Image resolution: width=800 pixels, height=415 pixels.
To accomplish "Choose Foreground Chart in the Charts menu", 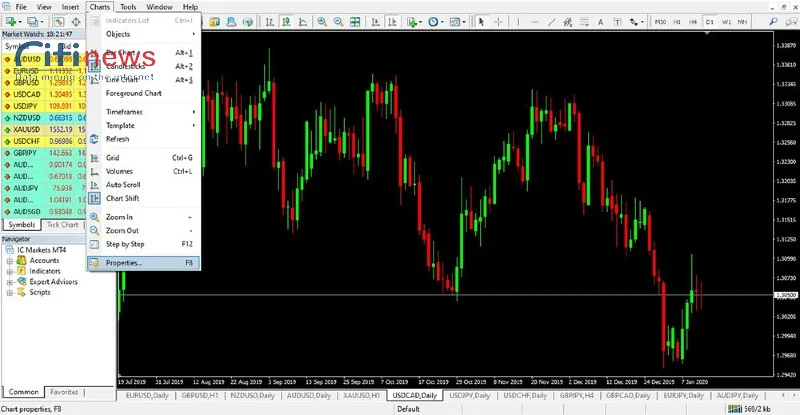I will click(x=143, y=93).
